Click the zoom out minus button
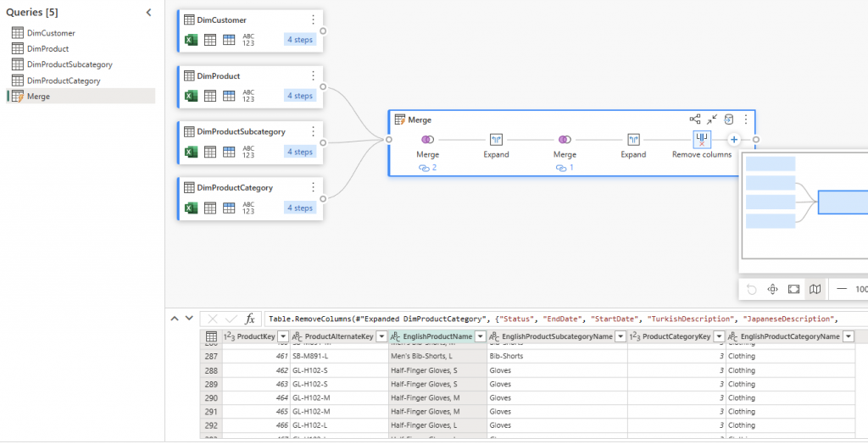This screenshot has height=444, width=868. coord(842,289)
